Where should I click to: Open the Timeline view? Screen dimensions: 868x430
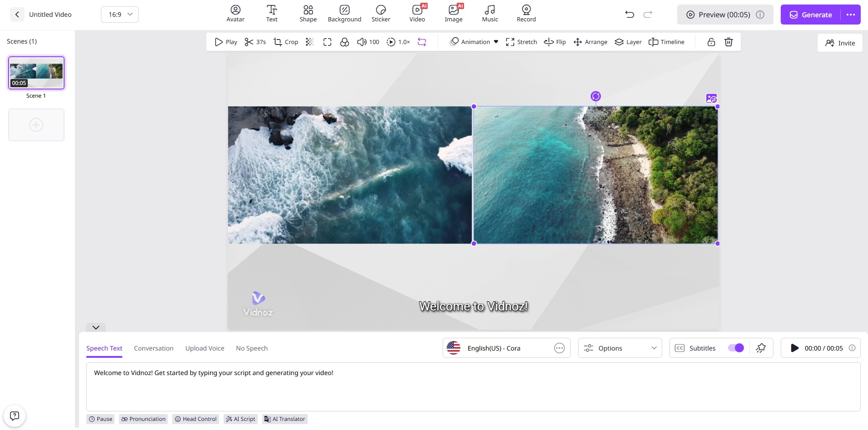[x=667, y=42]
